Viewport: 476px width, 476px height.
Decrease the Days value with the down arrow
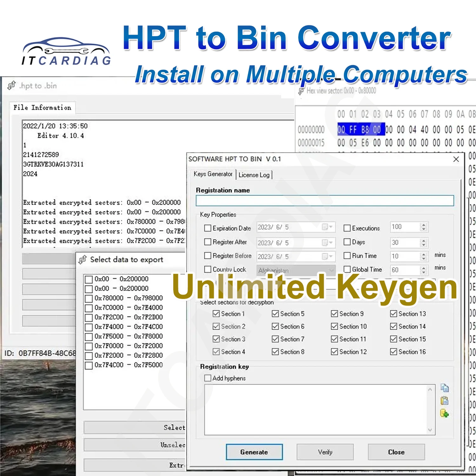pyautogui.click(x=424, y=245)
